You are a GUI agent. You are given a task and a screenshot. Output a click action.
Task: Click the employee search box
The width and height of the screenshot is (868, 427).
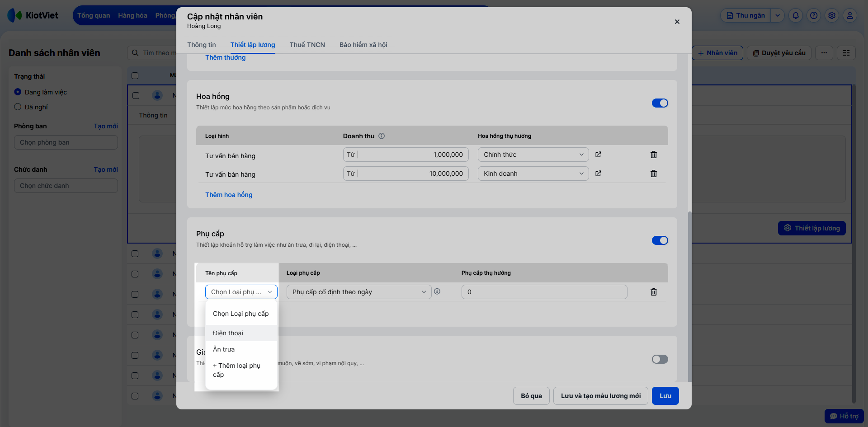pyautogui.click(x=152, y=53)
